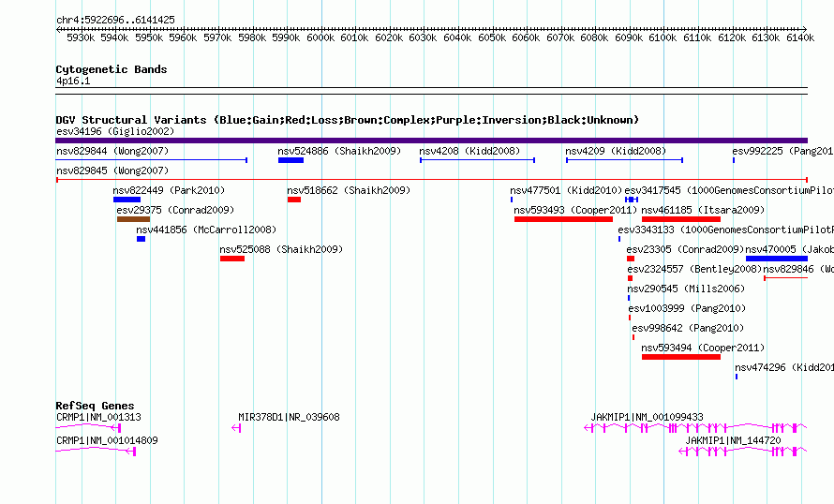
Task: Click the chr4:5922696..6141425 region label
Action: [x=115, y=20]
